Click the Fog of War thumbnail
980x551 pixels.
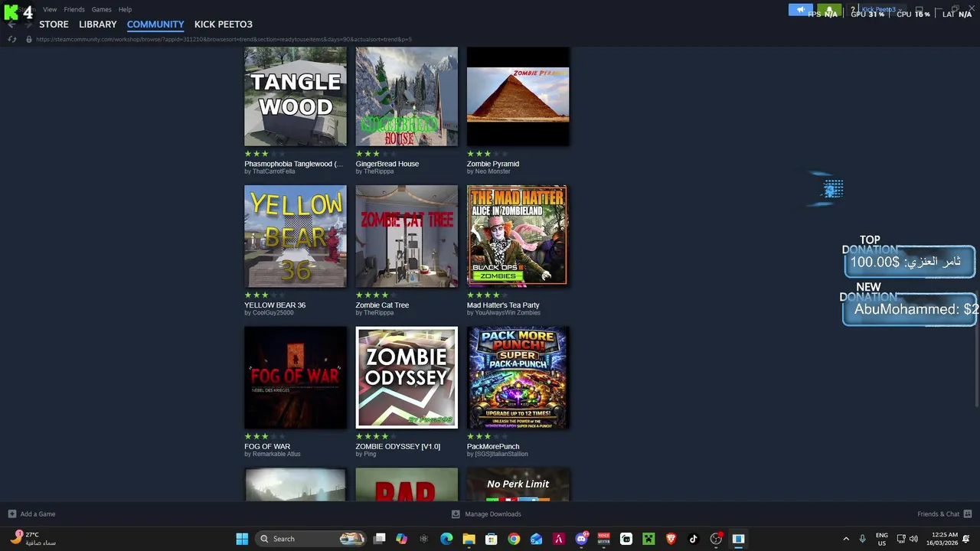(296, 377)
